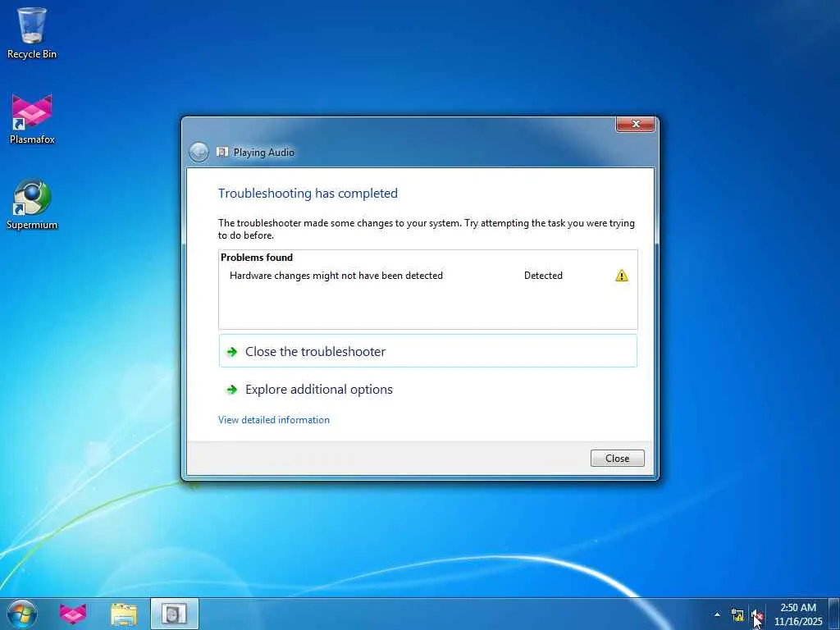The width and height of the screenshot is (840, 630).
Task: Open the Windows Start menu orb
Action: click(22, 614)
